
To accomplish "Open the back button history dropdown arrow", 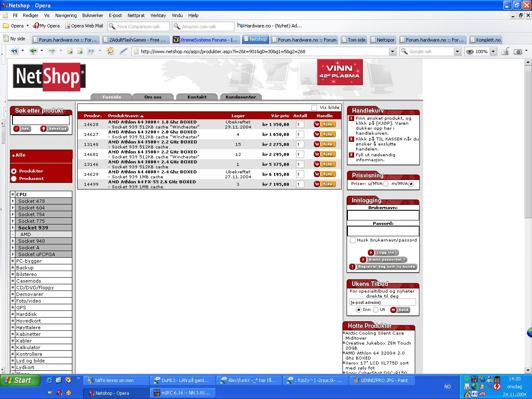I will tap(42, 51).
